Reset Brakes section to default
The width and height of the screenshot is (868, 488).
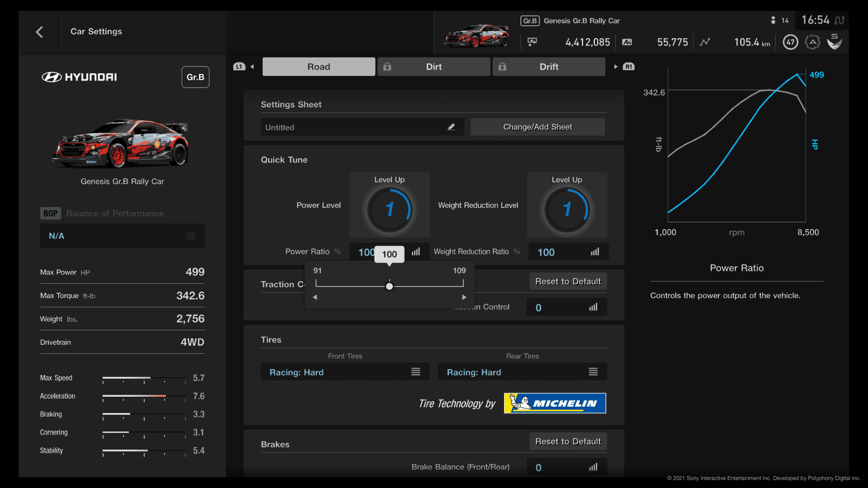[x=568, y=441]
